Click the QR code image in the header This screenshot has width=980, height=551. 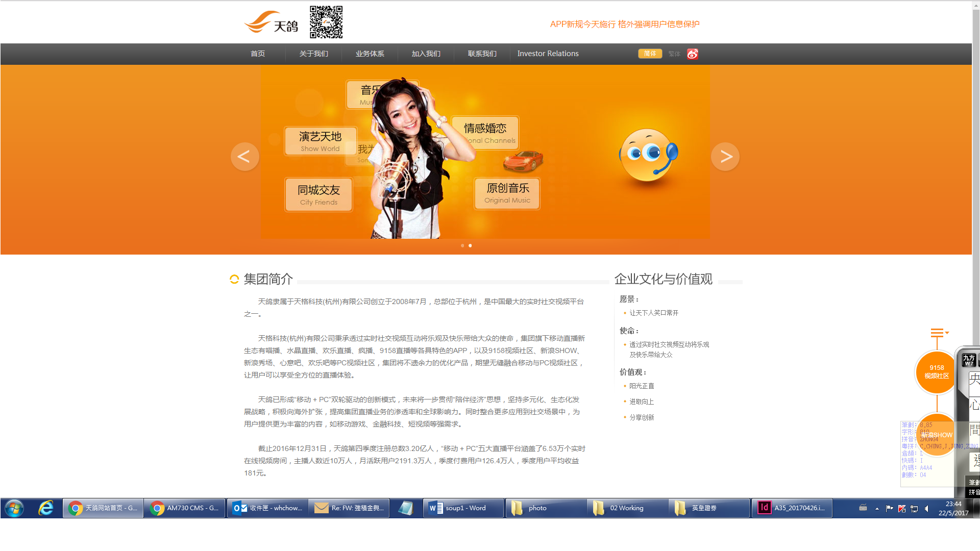tap(326, 22)
